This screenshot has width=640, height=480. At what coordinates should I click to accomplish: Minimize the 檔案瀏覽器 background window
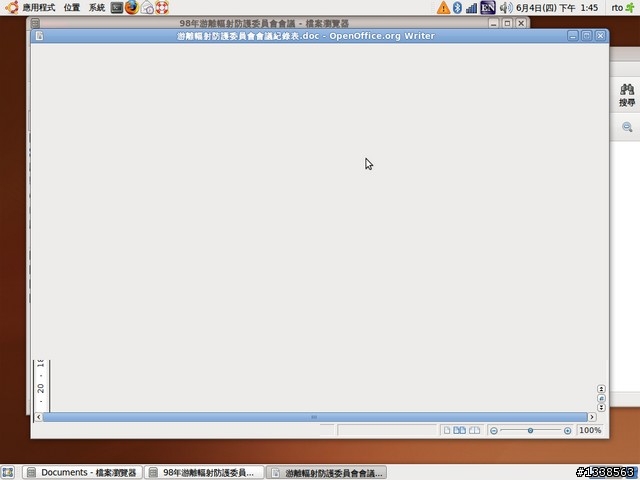493,23
